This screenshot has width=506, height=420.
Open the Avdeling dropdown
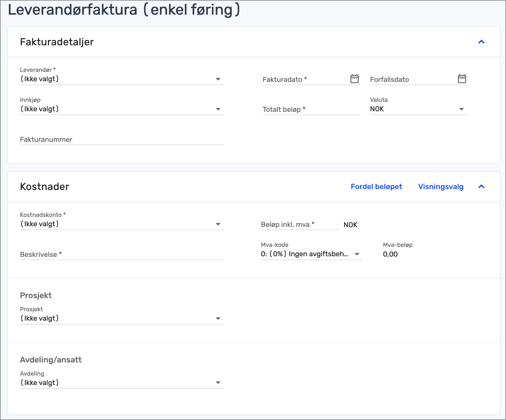point(122,383)
